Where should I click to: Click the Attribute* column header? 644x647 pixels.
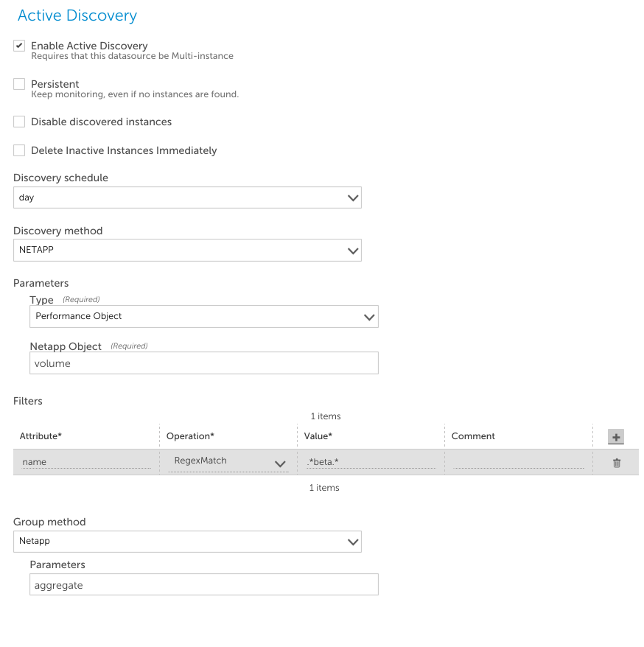(x=41, y=436)
